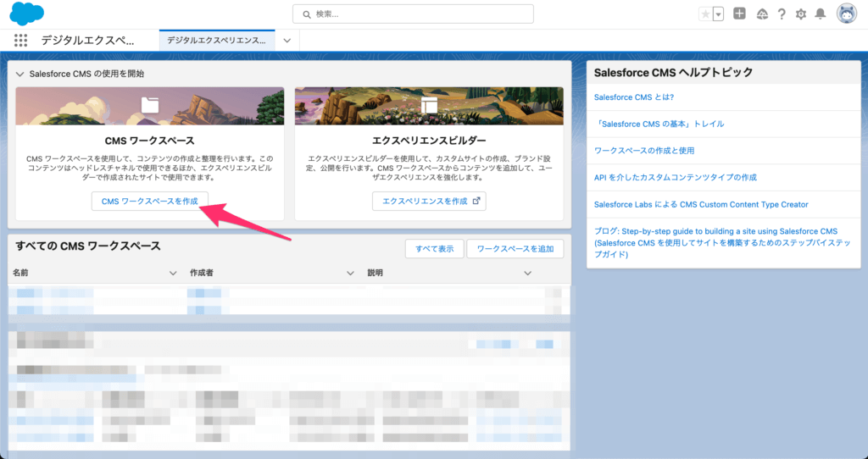
Task: Click the エクスペリエンスを作成 button
Action: 429,201
